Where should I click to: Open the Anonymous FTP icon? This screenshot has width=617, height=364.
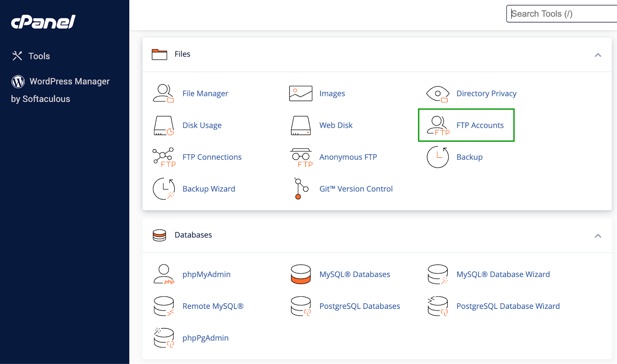click(x=301, y=157)
